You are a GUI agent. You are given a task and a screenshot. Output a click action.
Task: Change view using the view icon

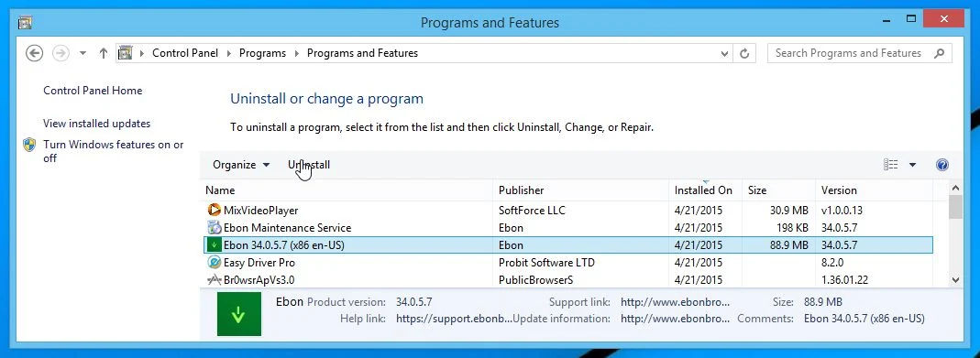click(891, 165)
